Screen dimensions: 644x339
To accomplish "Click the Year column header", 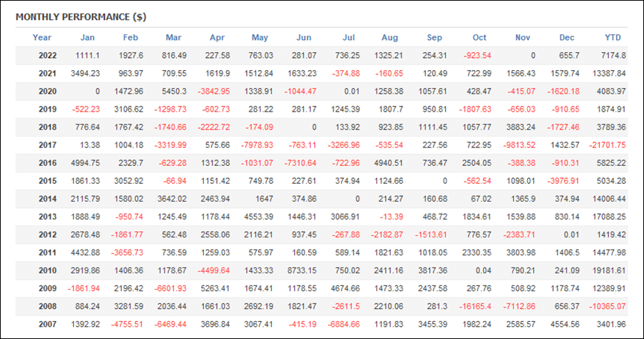I will click(42, 37).
